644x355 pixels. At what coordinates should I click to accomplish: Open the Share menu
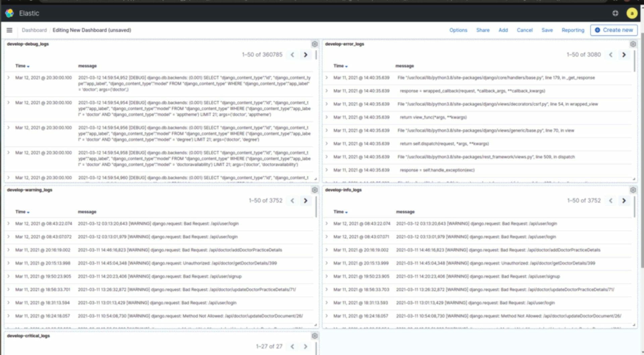coord(483,30)
